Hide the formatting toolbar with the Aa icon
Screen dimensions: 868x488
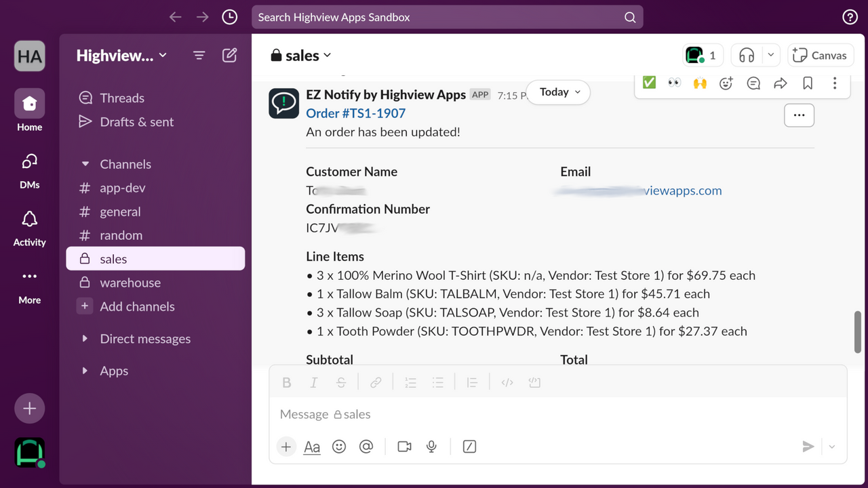click(x=312, y=447)
